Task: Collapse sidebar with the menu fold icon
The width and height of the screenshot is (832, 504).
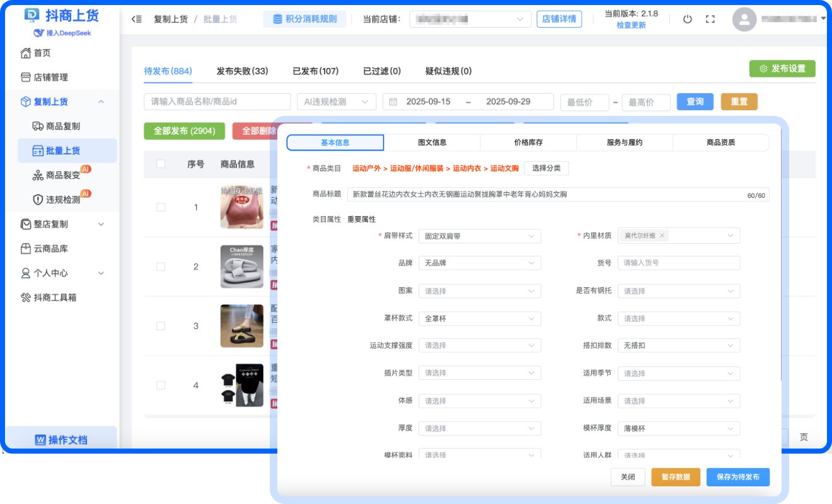Action: pyautogui.click(x=136, y=19)
